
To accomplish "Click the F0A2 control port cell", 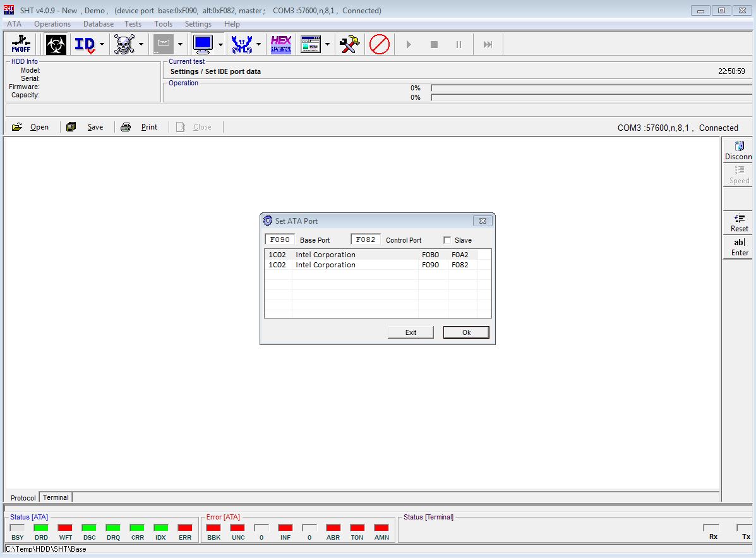I will pyautogui.click(x=460, y=255).
